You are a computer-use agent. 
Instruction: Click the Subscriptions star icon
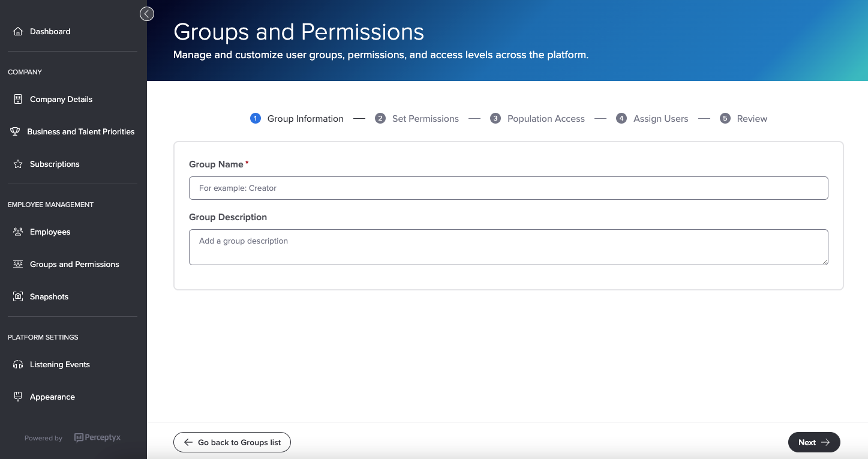(x=18, y=164)
